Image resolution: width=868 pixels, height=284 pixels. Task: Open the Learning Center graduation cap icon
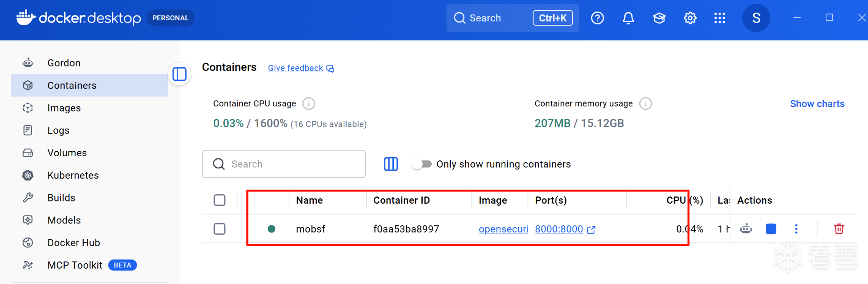click(x=659, y=18)
